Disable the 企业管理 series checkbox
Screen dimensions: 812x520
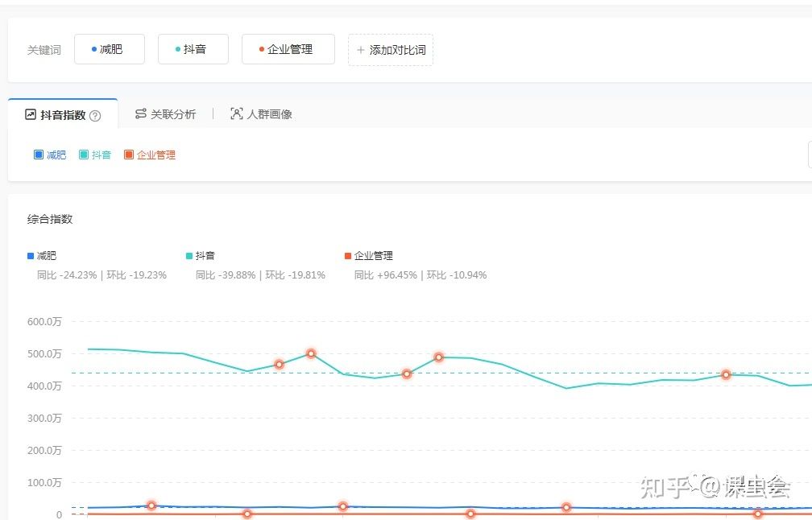pos(129,155)
